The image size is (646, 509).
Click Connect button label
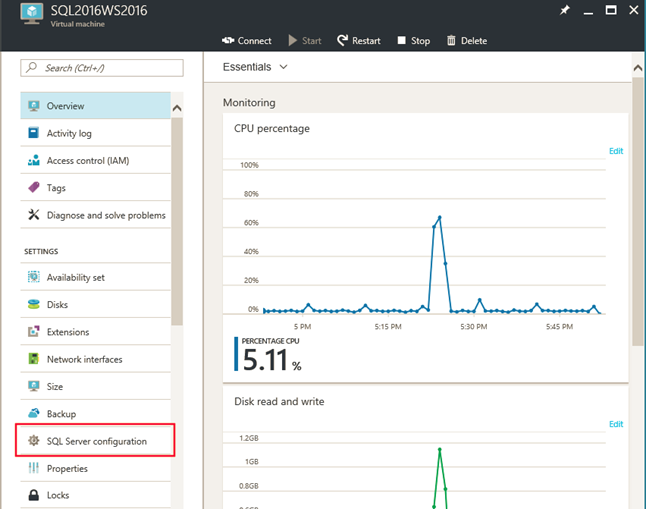point(254,41)
